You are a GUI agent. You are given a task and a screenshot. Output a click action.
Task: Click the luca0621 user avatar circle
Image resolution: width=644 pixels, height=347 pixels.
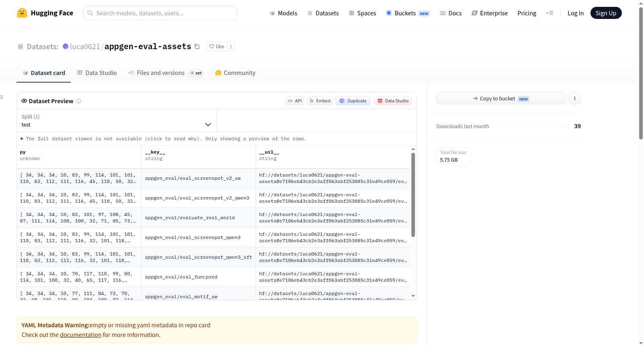(66, 46)
